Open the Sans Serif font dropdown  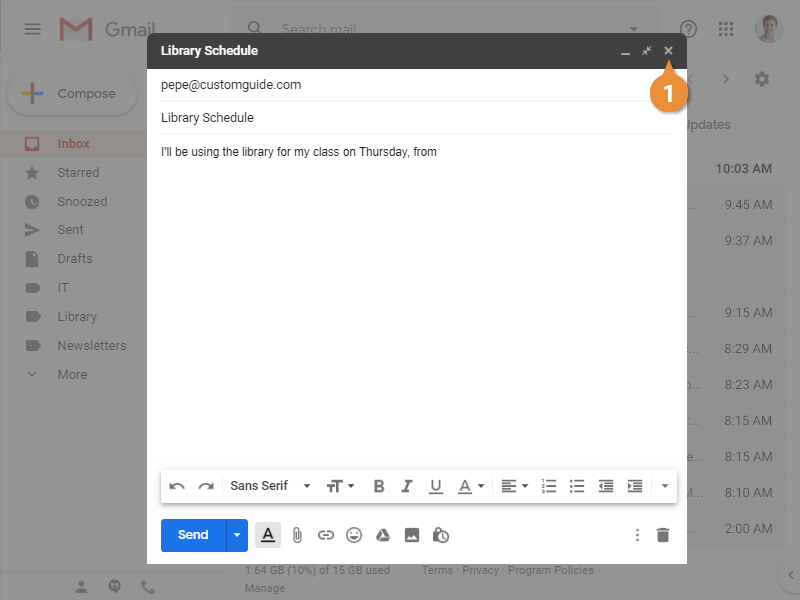[x=270, y=486]
